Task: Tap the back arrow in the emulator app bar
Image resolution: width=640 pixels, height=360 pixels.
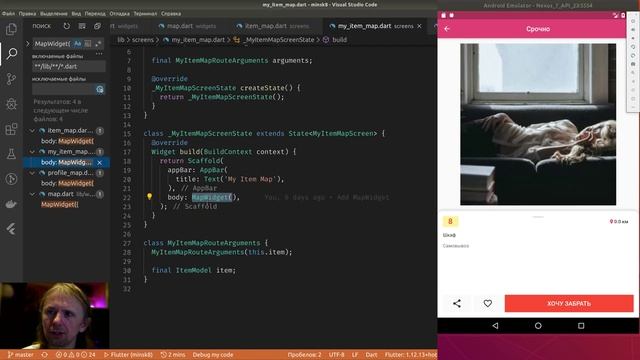Action: pos(447,29)
